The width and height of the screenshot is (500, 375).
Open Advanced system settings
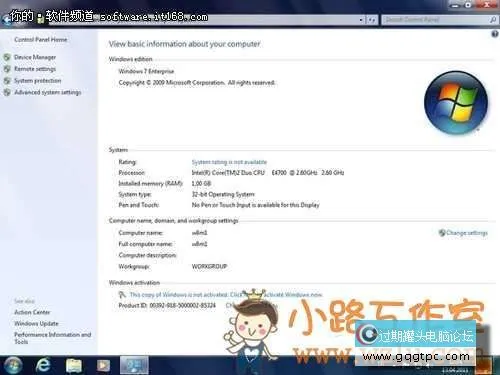(47, 92)
